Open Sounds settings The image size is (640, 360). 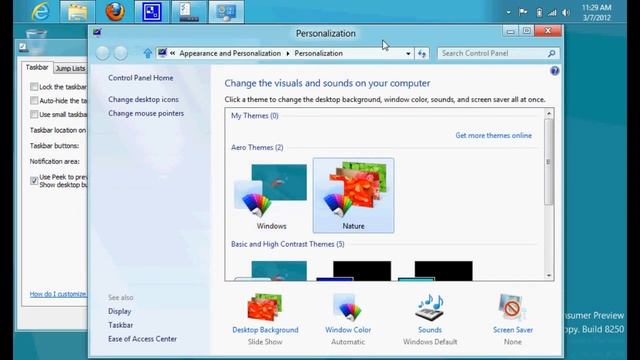430,319
